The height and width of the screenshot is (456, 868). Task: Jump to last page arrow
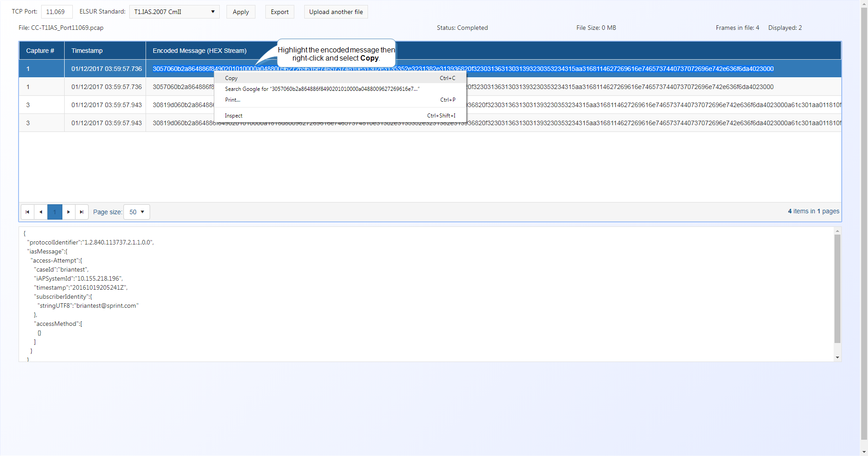81,212
